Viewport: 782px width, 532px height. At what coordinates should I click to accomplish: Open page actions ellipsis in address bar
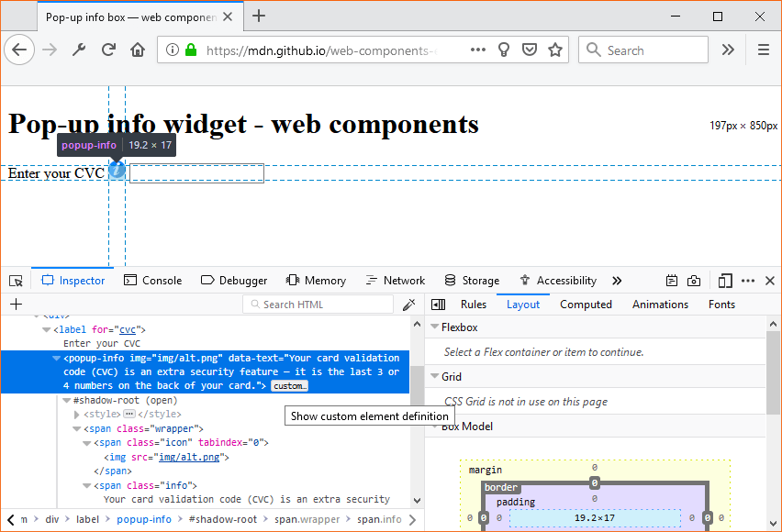477,50
